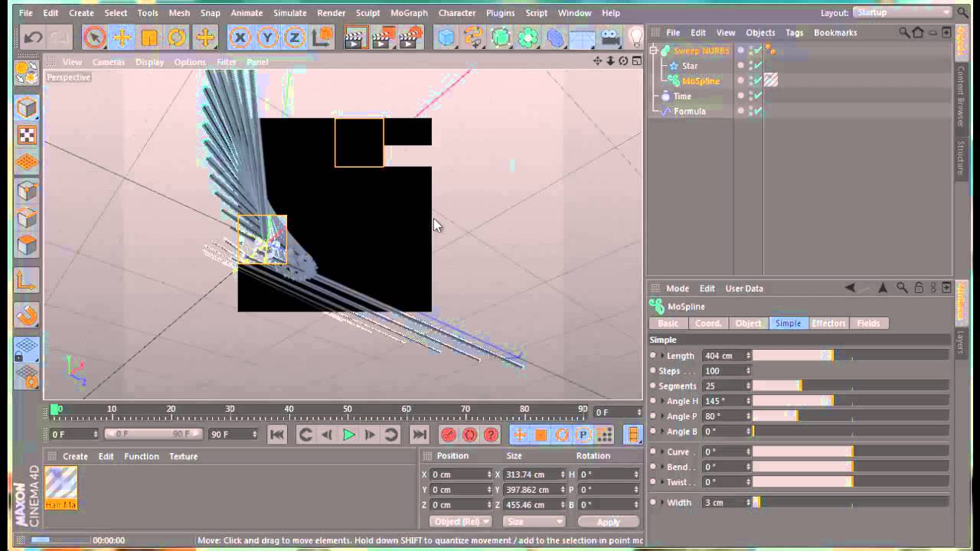This screenshot has height=551, width=980.
Task: Select the Live Selection tool
Action: pyautogui.click(x=95, y=37)
